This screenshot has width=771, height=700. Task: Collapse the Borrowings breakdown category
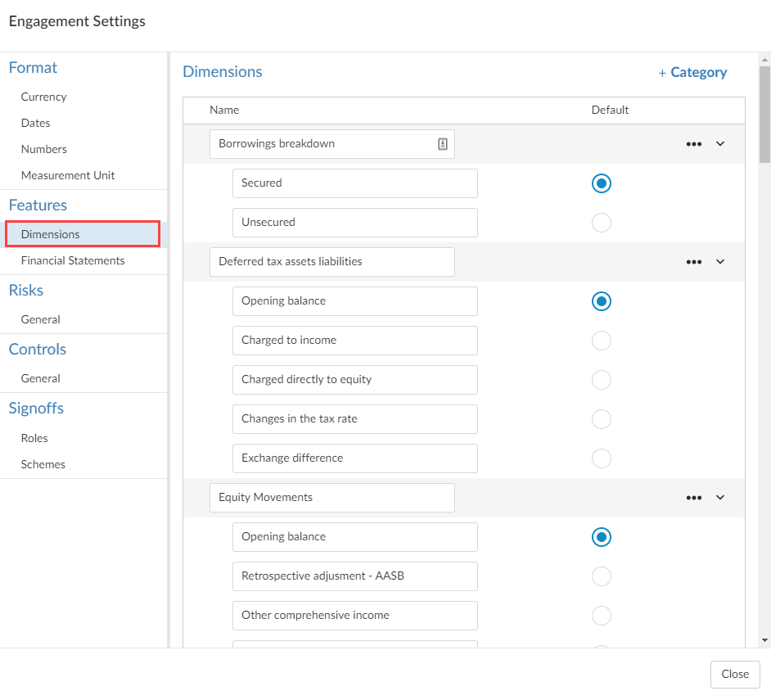720,144
